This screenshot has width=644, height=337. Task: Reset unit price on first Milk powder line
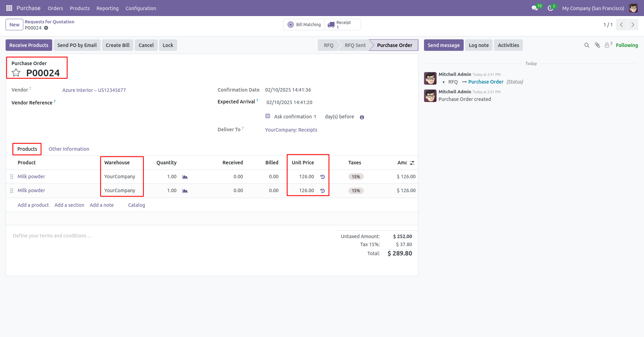(x=323, y=177)
